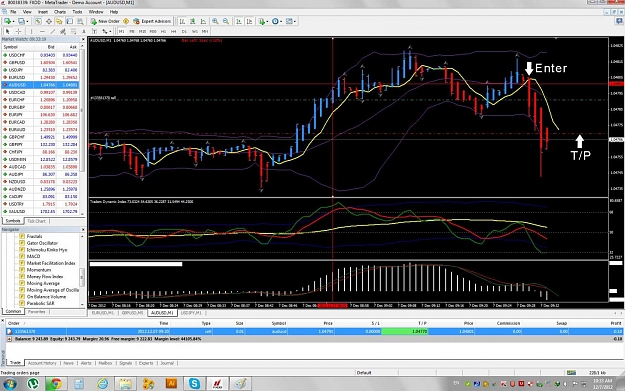Toggle the Data Window crosshair-circle icon
Viewport: 625px width, 391px height.
[x=49, y=21]
